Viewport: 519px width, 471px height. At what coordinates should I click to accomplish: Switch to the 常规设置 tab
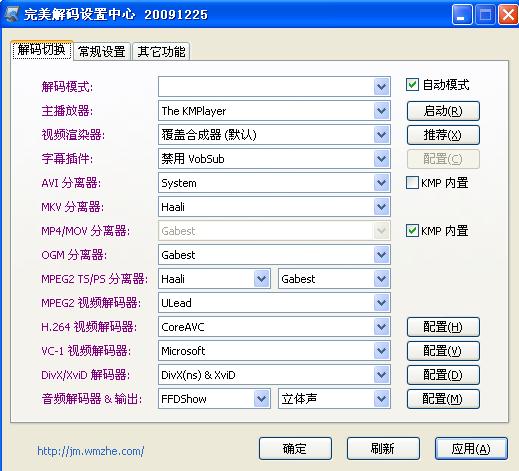(x=102, y=52)
